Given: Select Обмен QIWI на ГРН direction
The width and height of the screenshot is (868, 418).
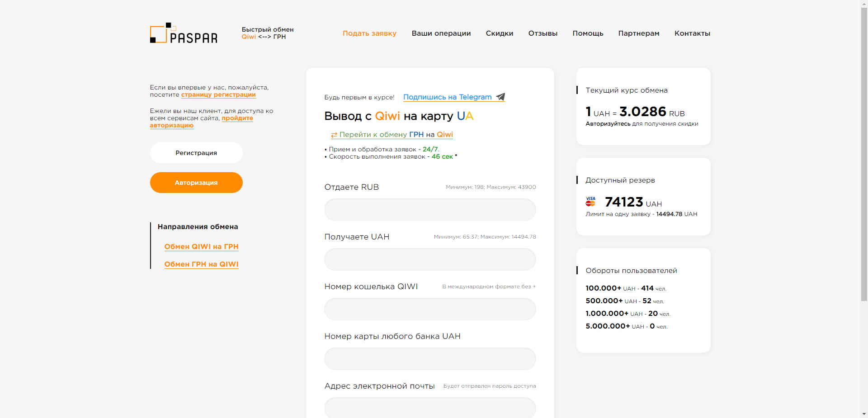Looking at the screenshot, I should click(x=201, y=247).
